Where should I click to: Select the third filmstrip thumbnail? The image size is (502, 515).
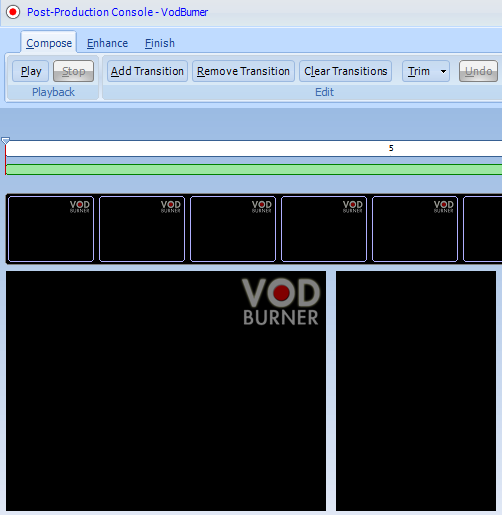tap(233, 229)
